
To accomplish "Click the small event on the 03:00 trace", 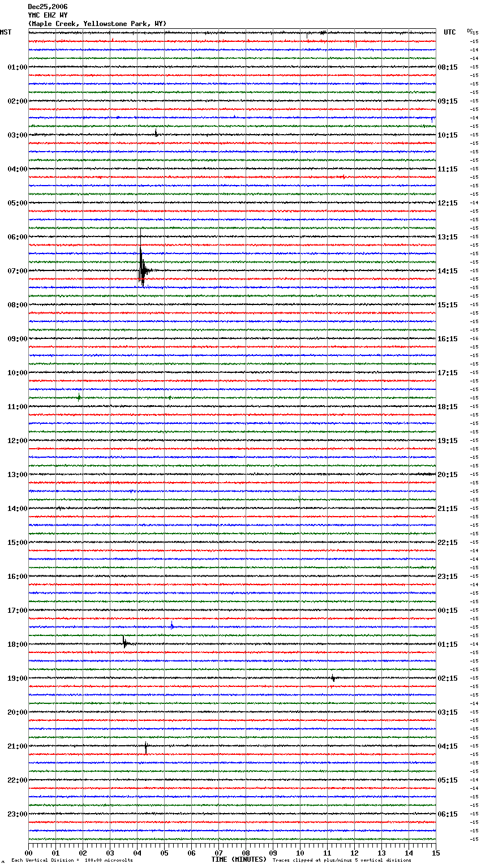I will click(x=156, y=134).
